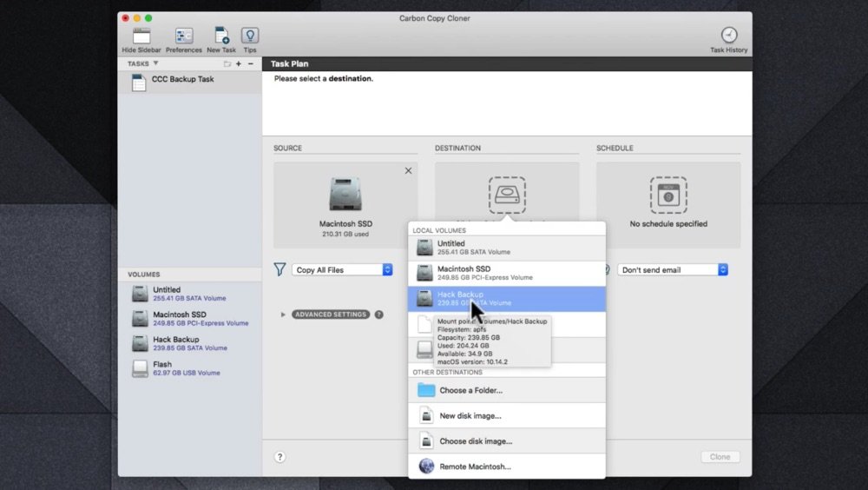This screenshot has height=490, width=868.
Task: Select CCC Backup Task in sidebar
Action: [x=182, y=80]
